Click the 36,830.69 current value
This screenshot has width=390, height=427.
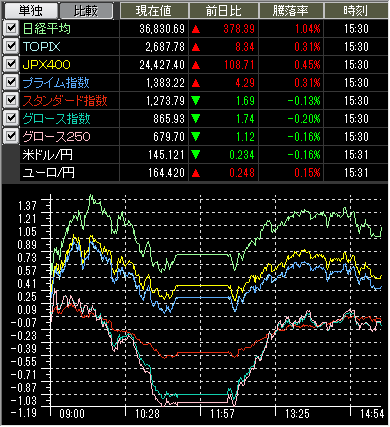[162, 29]
